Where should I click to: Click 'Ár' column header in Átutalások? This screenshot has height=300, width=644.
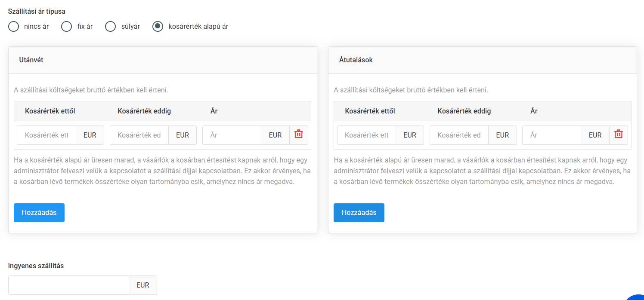click(534, 111)
